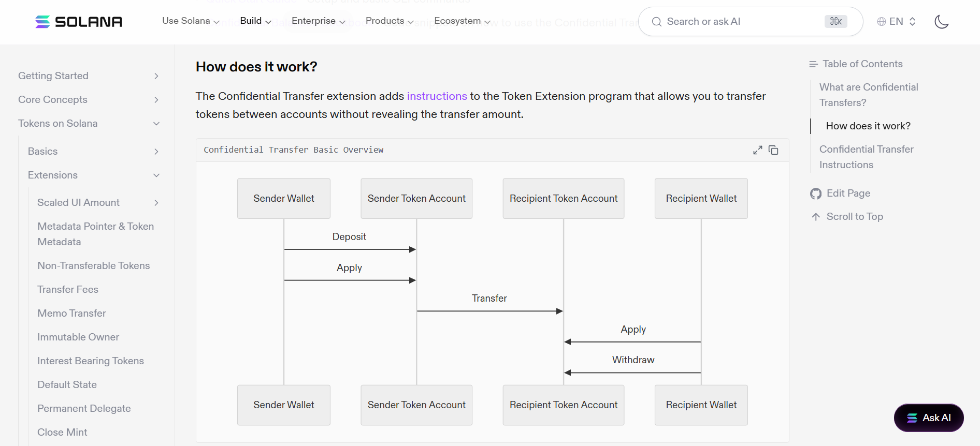The height and width of the screenshot is (446, 980).
Task: Expand the Core Concepts section chevron
Action: [x=156, y=100]
